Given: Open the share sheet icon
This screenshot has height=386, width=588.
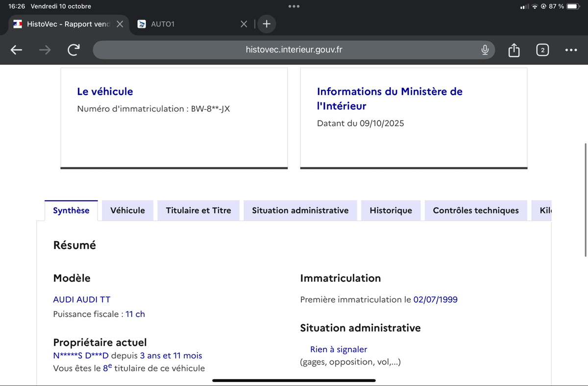Looking at the screenshot, I should (x=514, y=50).
